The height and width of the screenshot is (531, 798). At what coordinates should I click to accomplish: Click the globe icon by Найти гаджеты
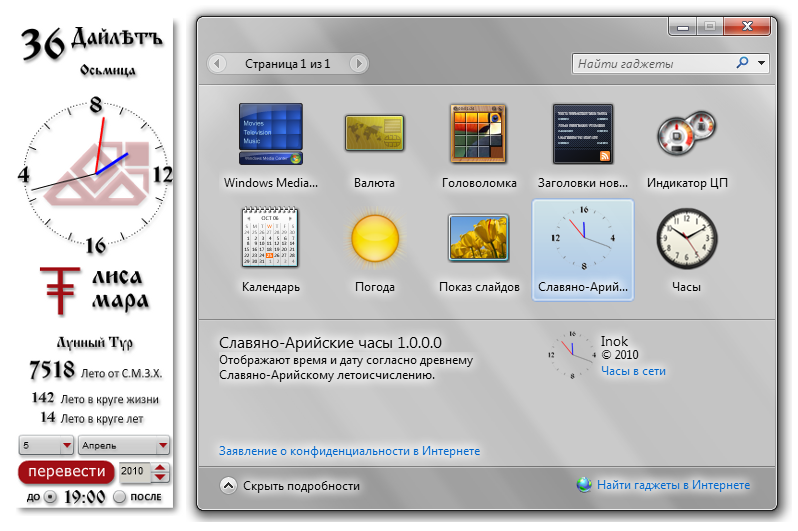coord(584,485)
